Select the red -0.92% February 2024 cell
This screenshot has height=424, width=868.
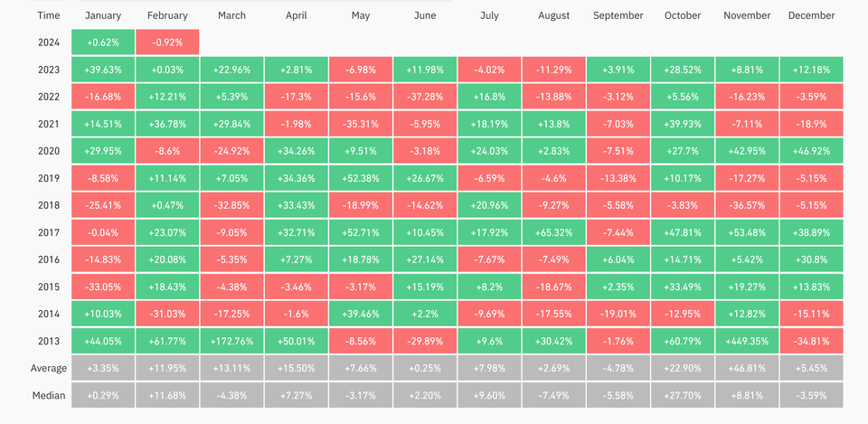pyautogui.click(x=166, y=42)
